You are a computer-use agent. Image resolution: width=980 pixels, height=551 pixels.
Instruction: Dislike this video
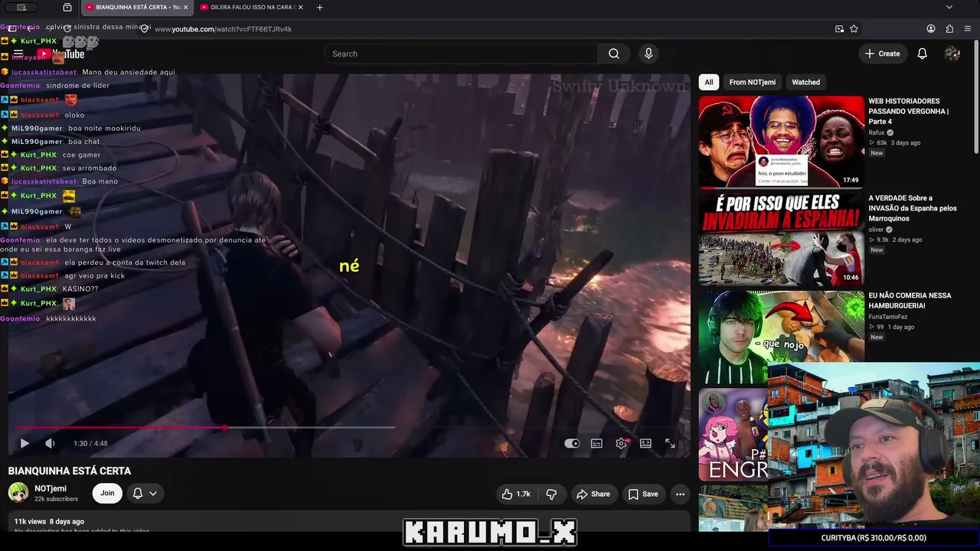pos(551,494)
